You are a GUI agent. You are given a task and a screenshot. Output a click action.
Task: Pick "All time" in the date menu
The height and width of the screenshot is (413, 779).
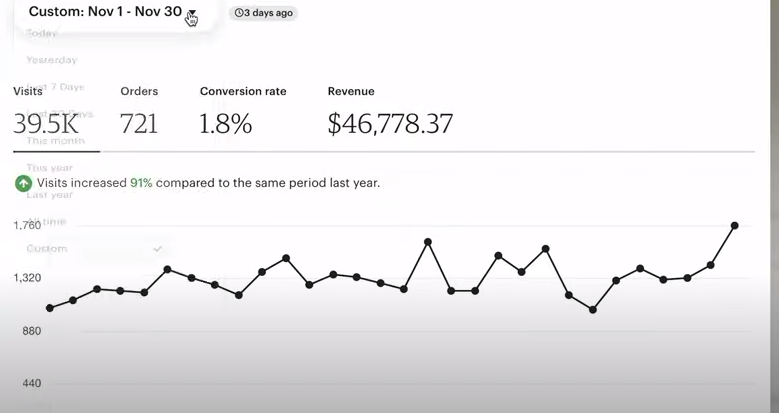coord(46,222)
